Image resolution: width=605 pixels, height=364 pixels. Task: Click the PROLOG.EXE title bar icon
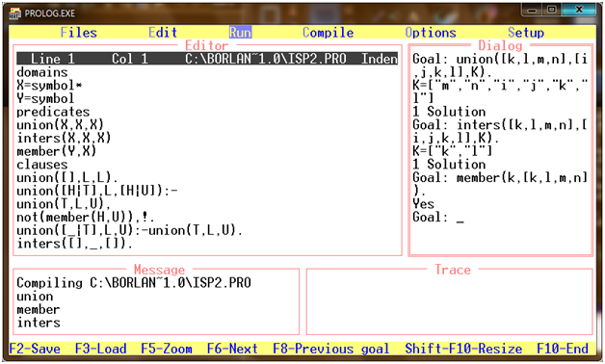tap(14, 13)
